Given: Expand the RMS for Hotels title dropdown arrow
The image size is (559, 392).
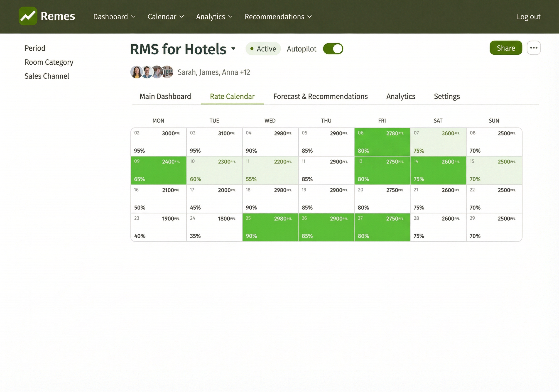Looking at the screenshot, I should (233, 49).
